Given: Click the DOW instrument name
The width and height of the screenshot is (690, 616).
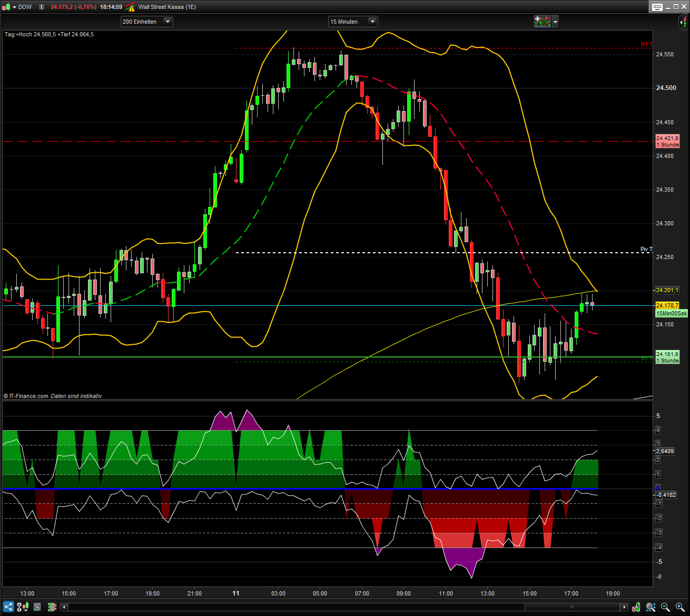Looking at the screenshot, I should pos(25,7).
